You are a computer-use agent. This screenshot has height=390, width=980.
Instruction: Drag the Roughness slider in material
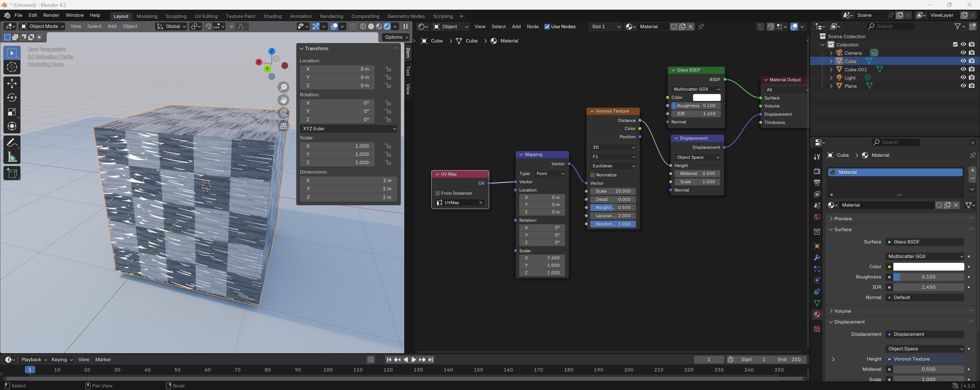928,276
